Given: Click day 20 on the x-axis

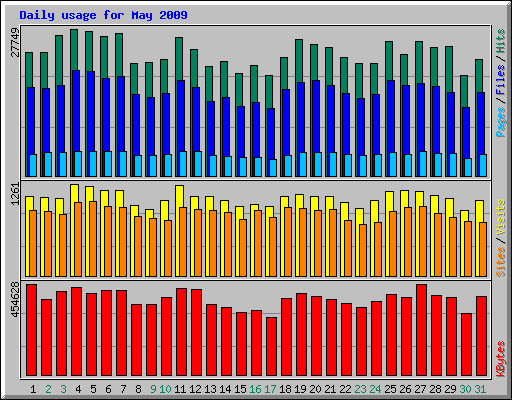Looking at the screenshot, I should tap(315, 389).
